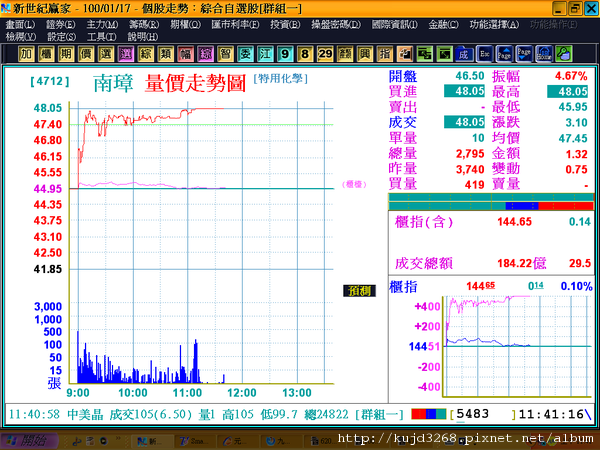Image resolution: width=600 pixels, height=450 pixels.
Task: Click the status bar red-blue-green indicator
Action: pyautogui.click(x=429, y=414)
